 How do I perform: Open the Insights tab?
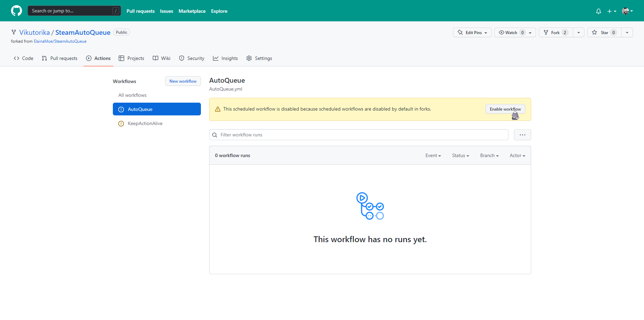tap(225, 58)
